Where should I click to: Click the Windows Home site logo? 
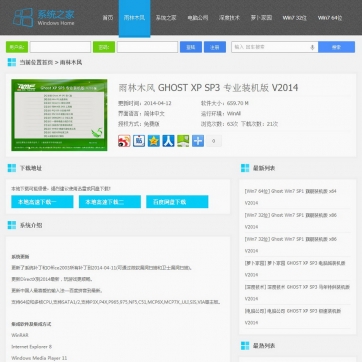coord(44,18)
